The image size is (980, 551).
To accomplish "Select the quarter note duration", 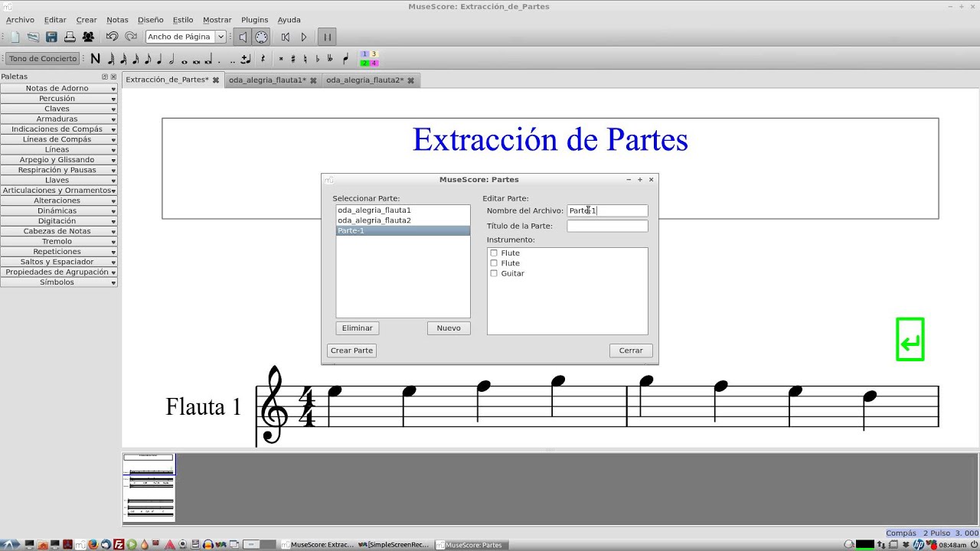I will tap(159, 58).
